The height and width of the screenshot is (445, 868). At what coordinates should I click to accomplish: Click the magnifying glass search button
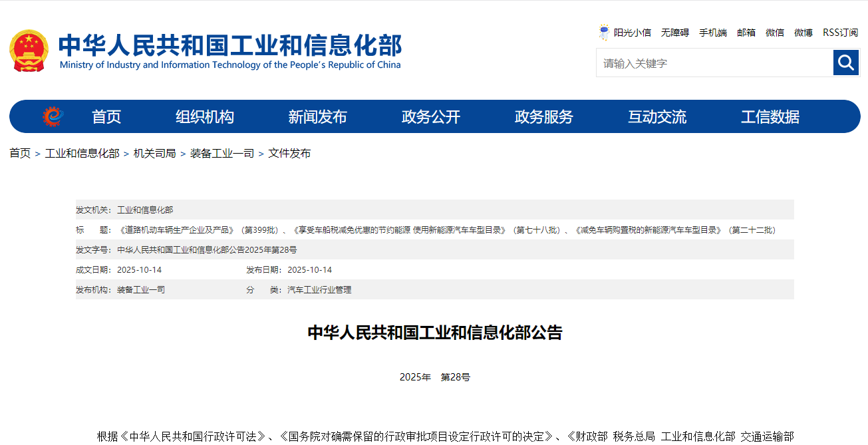[845, 63]
